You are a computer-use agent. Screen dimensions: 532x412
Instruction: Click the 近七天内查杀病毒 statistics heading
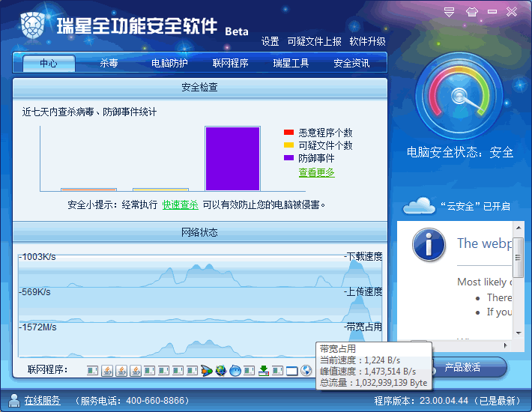click(x=90, y=112)
